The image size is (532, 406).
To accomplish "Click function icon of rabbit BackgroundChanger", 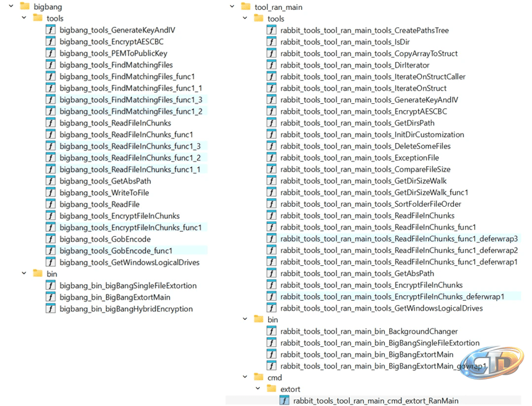I will point(272,331).
